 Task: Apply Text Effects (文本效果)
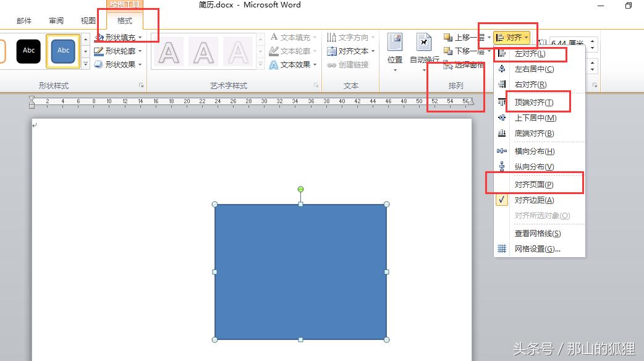(293, 64)
